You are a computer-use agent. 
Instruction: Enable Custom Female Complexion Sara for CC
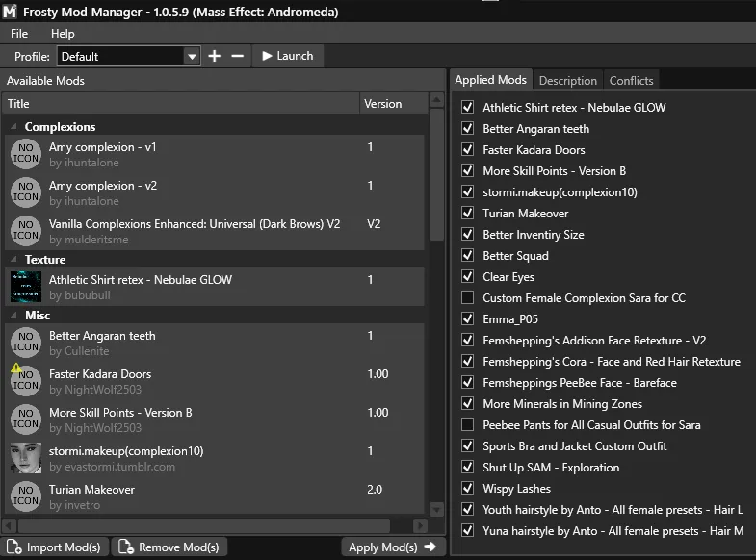467,297
